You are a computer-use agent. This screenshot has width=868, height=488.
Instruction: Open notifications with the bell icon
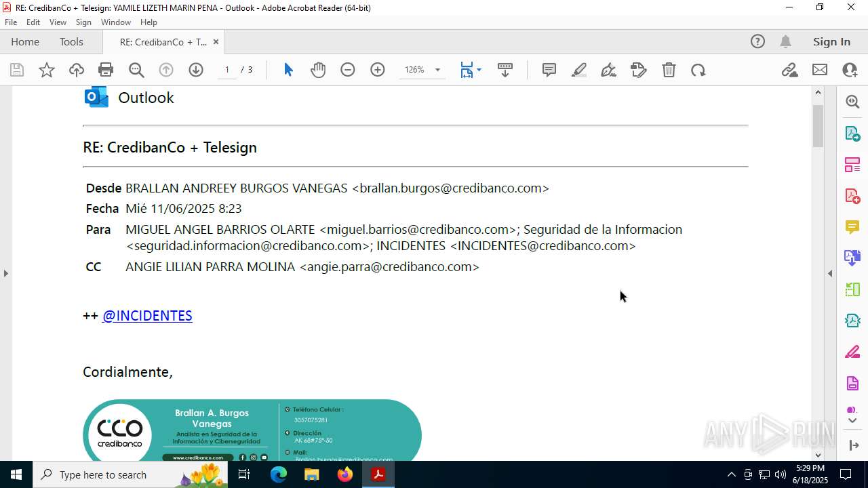pyautogui.click(x=785, y=41)
